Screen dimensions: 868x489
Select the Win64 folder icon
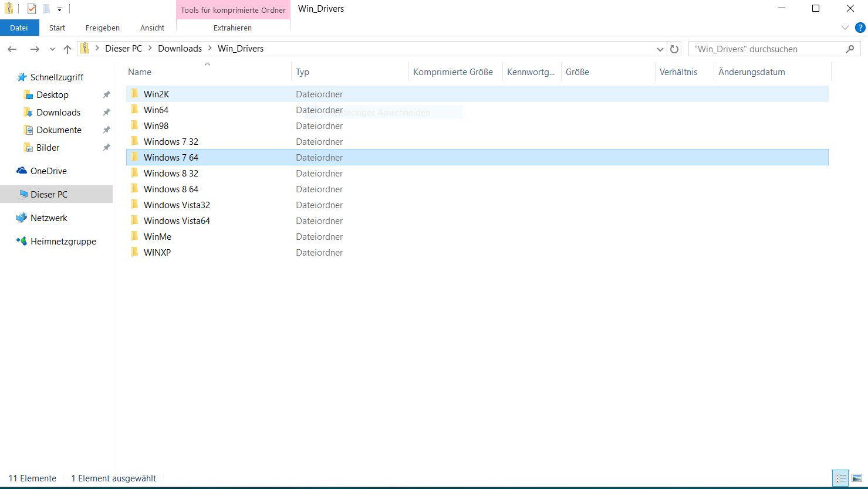(134, 110)
